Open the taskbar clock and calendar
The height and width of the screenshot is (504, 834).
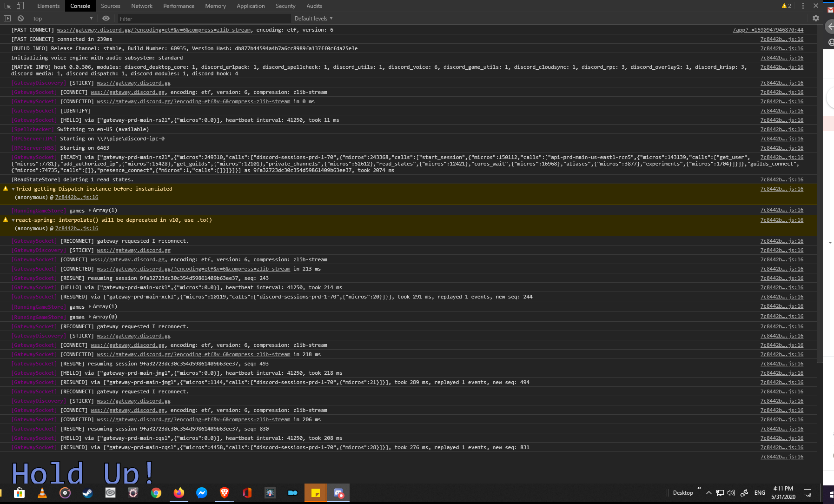[783, 493]
